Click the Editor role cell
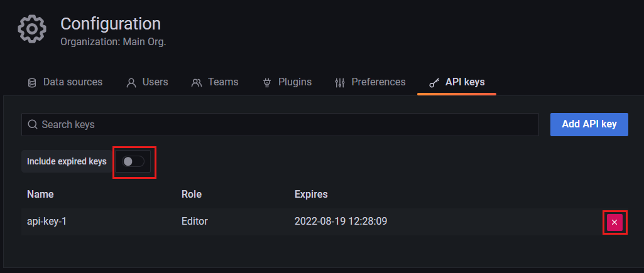644x273 pixels. [x=195, y=221]
